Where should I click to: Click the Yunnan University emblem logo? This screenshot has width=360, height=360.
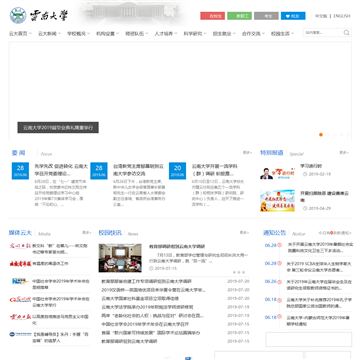coord(18,15)
